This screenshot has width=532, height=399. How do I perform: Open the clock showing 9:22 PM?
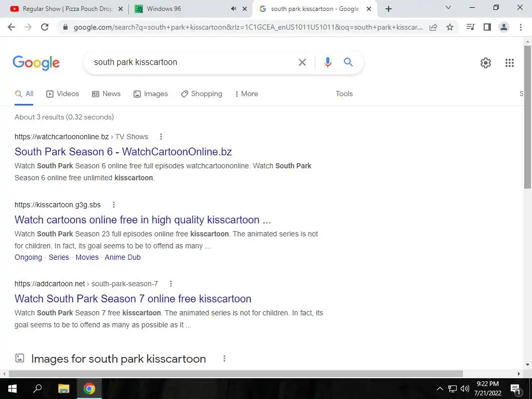click(487, 389)
